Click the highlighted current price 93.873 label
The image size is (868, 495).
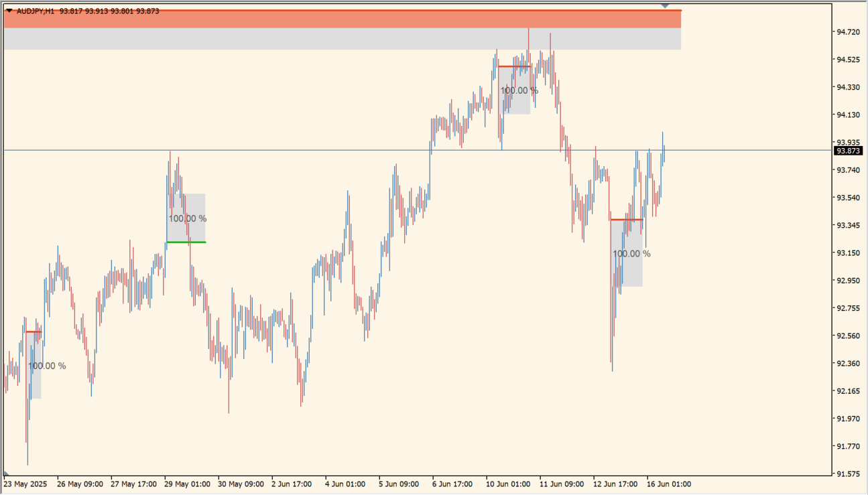[x=849, y=151]
